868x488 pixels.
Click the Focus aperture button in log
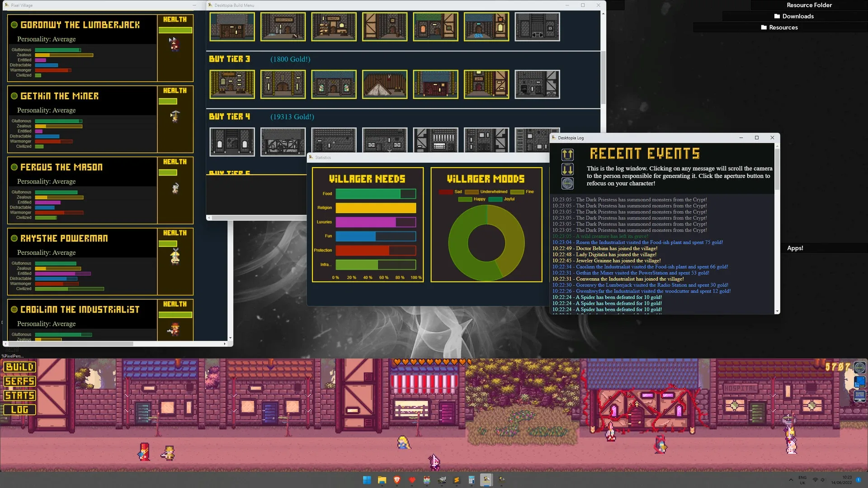(x=567, y=183)
